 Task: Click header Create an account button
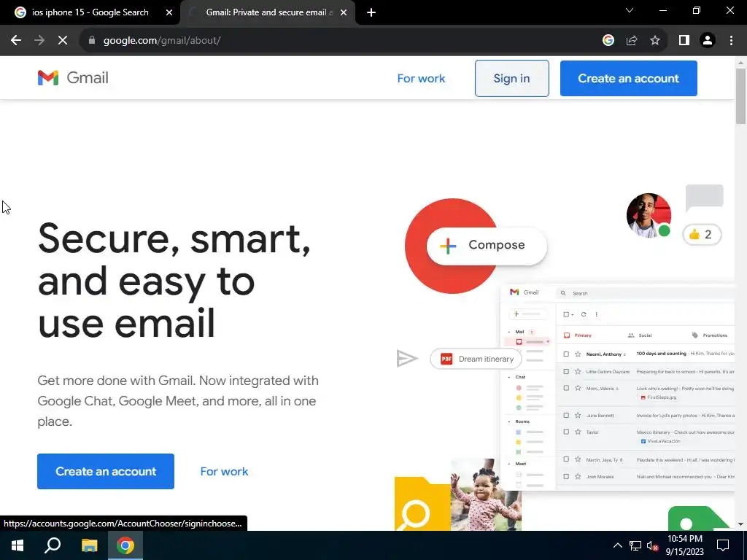click(x=628, y=79)
